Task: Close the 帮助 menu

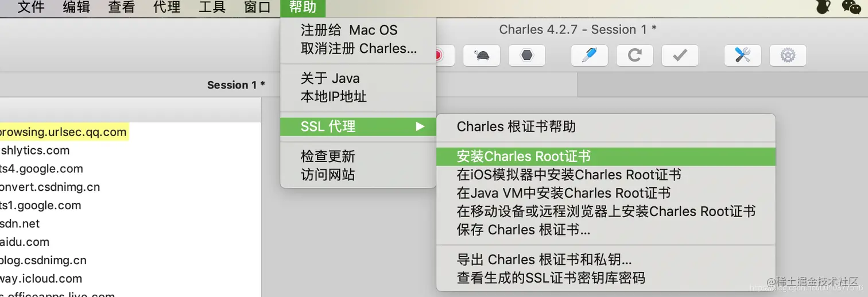Action: [303, 7]
